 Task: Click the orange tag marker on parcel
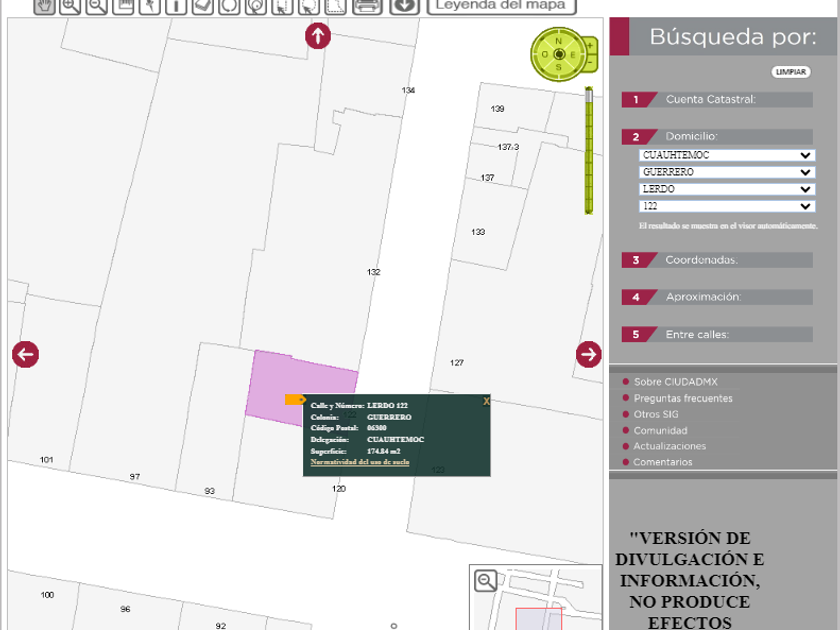(x=295, y=400)
